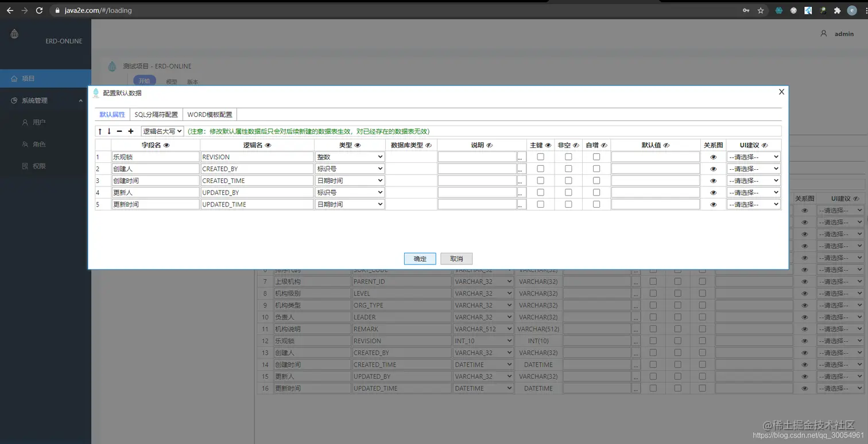The image size is (868, 444).
Task: Toggle eye icon beside 主键 header
Action: 548,146
